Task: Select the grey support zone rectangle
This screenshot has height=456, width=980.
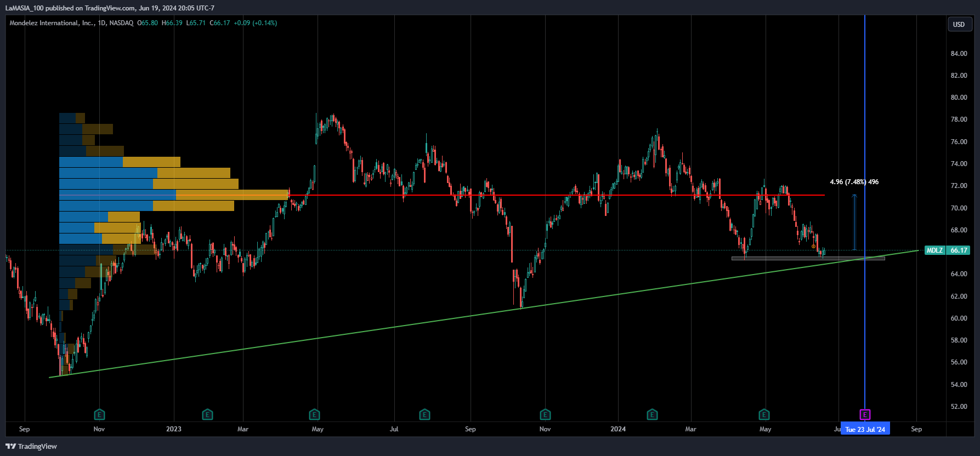Action: tap(808, 258)
